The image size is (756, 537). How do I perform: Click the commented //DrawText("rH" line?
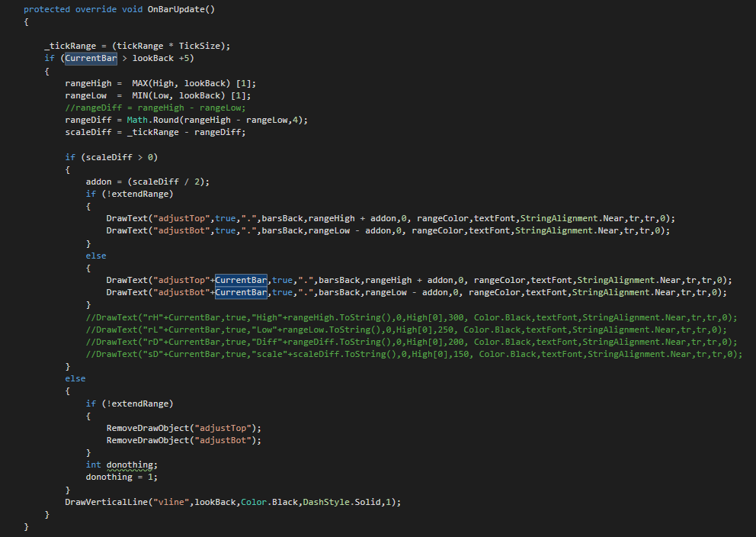tap(412, 317)
